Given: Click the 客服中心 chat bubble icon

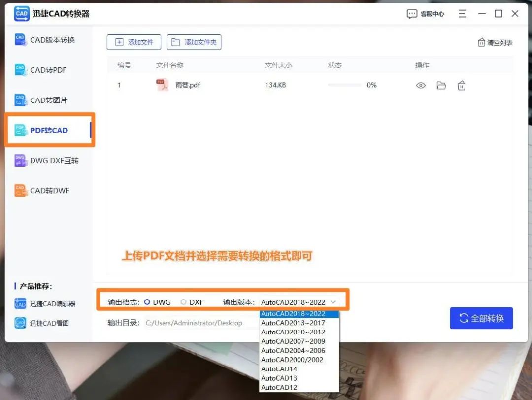Looking at the screenshot, I should [411, 14].
